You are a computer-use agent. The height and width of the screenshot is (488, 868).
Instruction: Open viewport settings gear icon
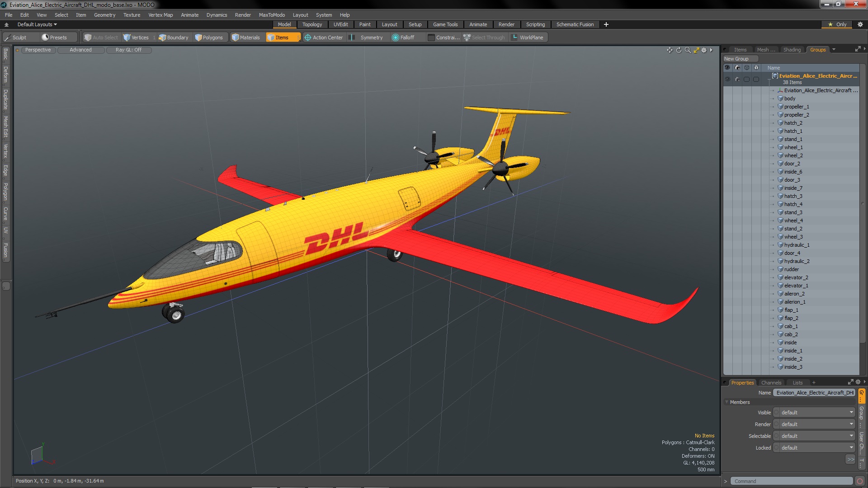(704, 50)
